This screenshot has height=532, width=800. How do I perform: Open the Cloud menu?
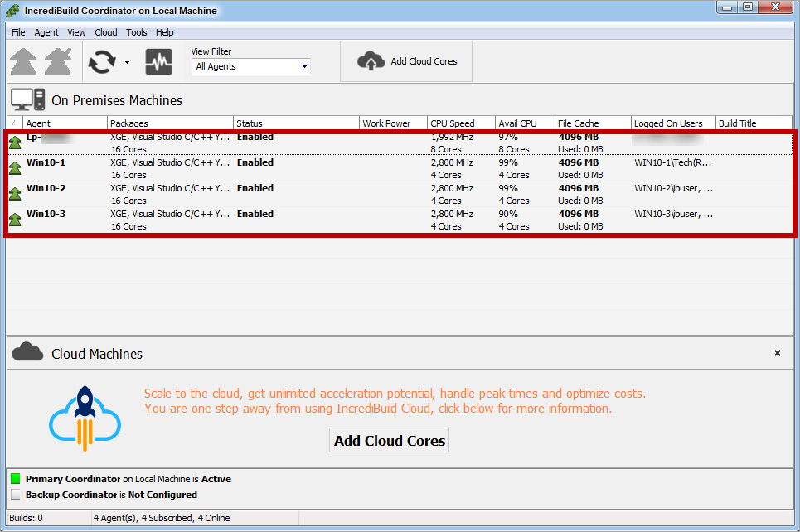pos(105,32)
